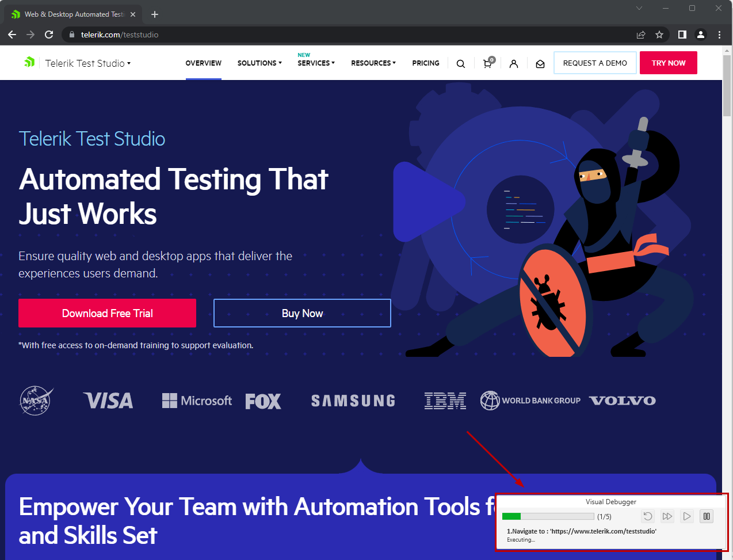Click the VISA logo

tap(108, 401)
